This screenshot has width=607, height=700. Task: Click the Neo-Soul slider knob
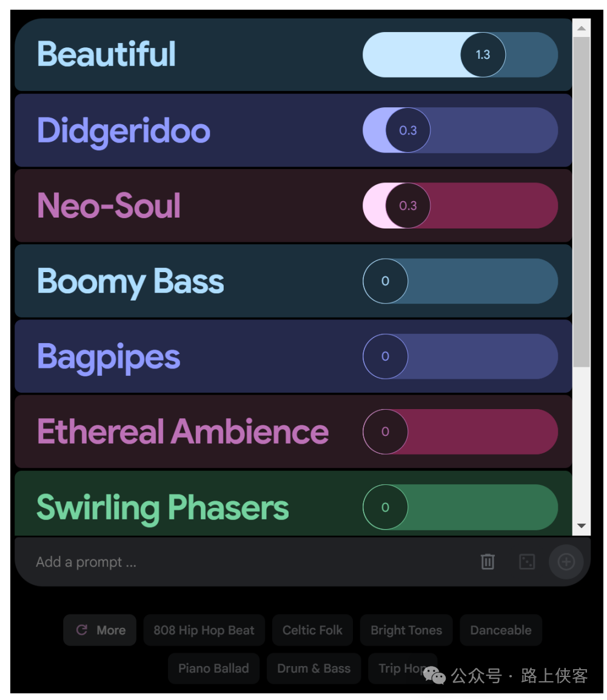pos(407,205)
